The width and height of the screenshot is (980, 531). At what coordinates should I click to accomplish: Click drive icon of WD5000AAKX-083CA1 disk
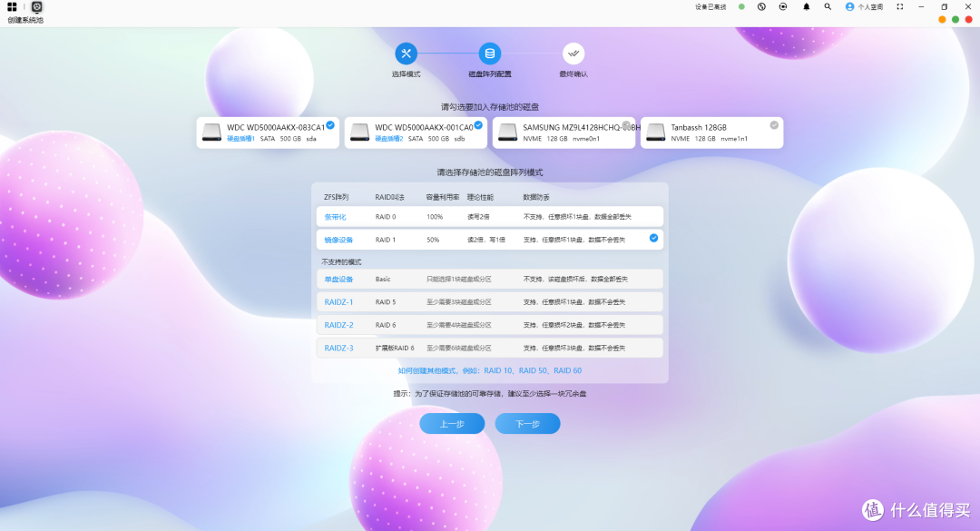point(211,132)
